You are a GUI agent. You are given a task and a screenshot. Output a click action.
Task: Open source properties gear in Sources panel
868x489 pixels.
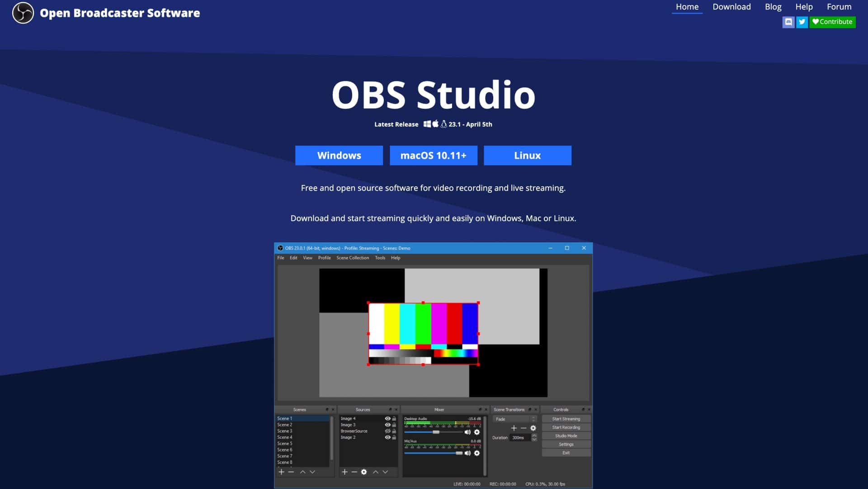coord(364,472)
